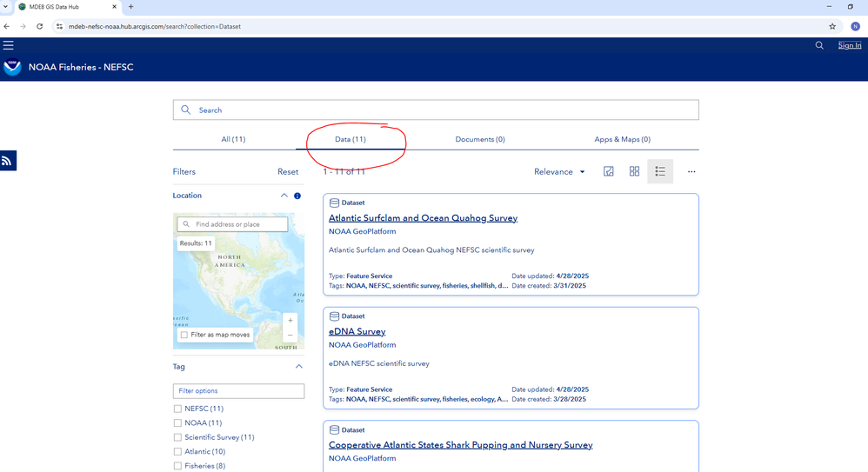Collapse the Location filter section
Screen dimensions: 868x472
284,196
